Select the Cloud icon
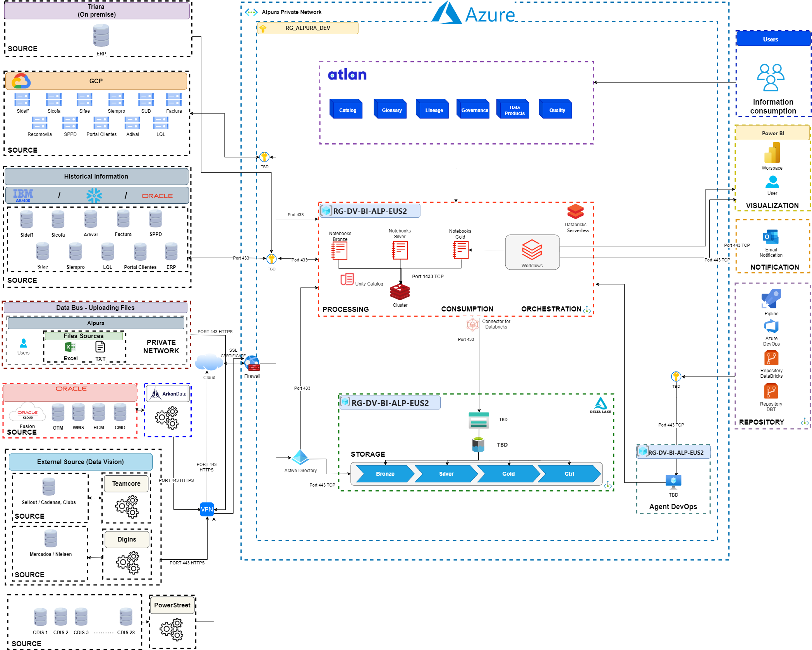 coord(209,362)
